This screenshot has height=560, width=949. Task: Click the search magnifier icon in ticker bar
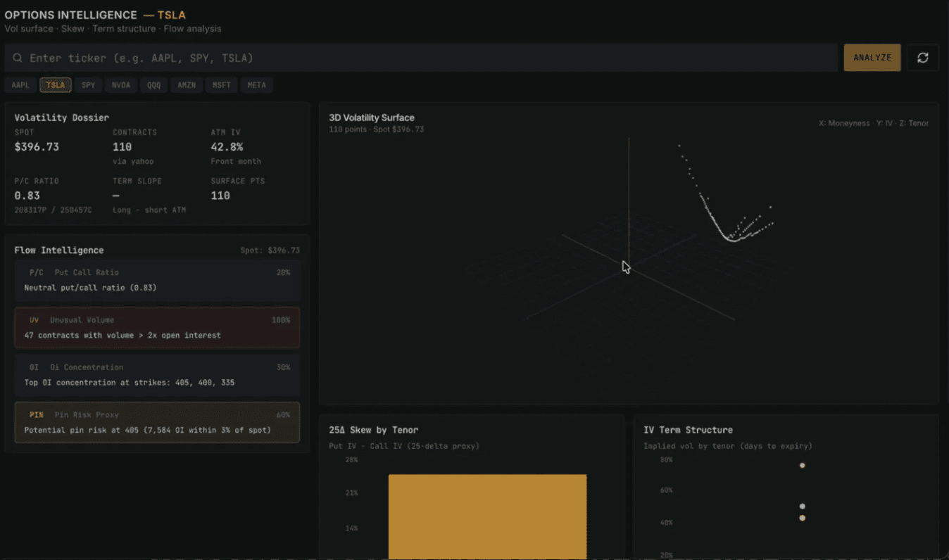[17, 57]
